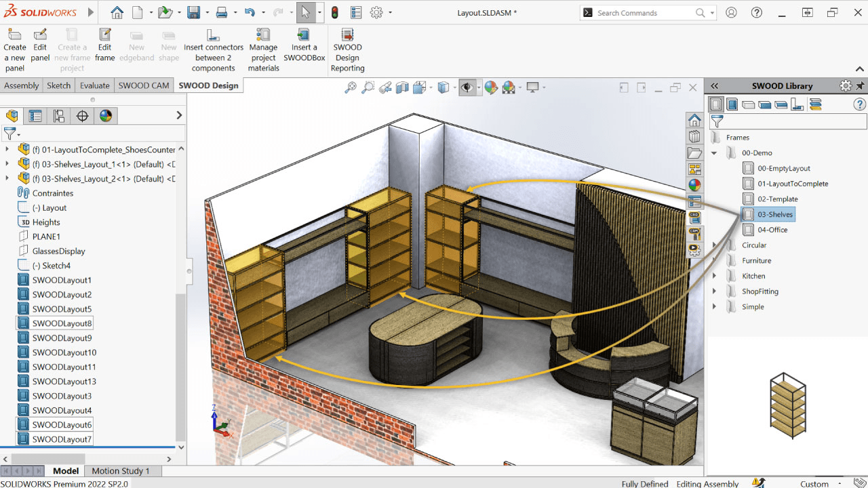The width and height of the screenshot is (868, 488).
Task: Click Manage project materials icon
Action: pyautogui.click(x=263, y=35)
